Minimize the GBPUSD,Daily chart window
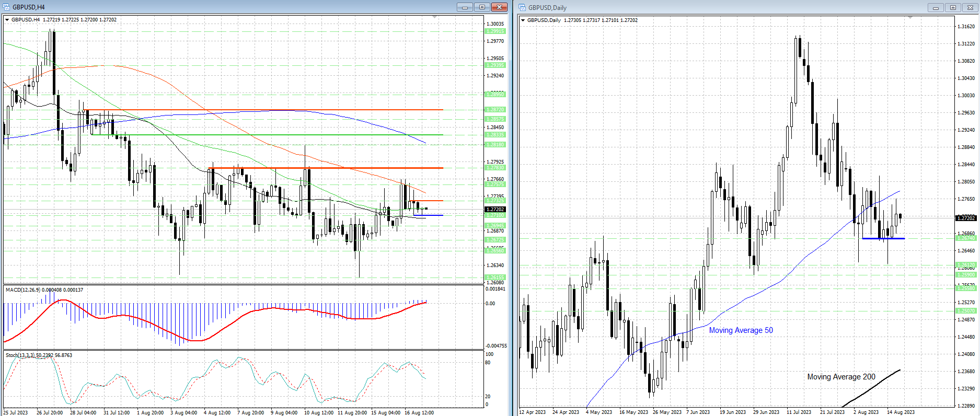Viewport: 980px width, 416px height. click(x=936, y=8)
